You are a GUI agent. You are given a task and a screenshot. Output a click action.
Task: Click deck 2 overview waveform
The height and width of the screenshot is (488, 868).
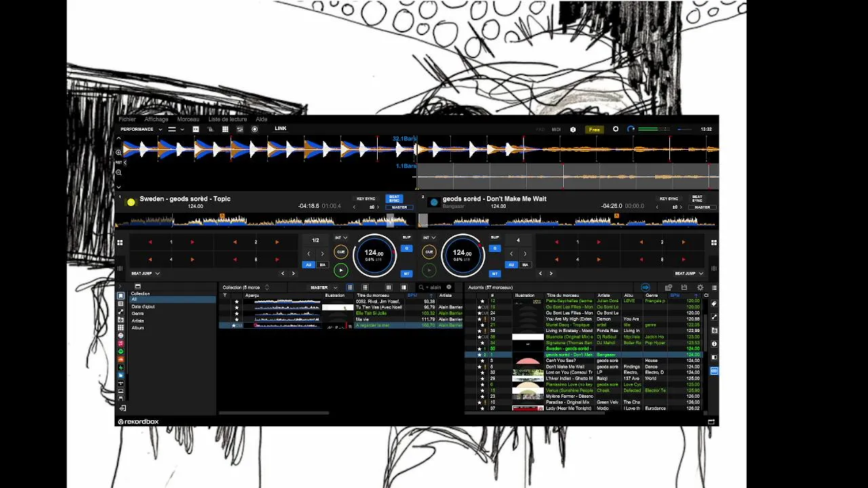click(567, 220)
